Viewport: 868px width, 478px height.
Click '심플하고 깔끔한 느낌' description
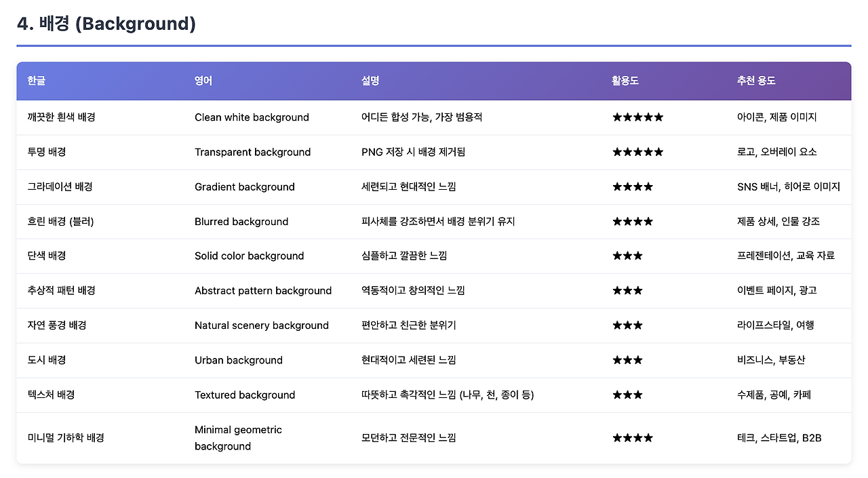point(404,256)
